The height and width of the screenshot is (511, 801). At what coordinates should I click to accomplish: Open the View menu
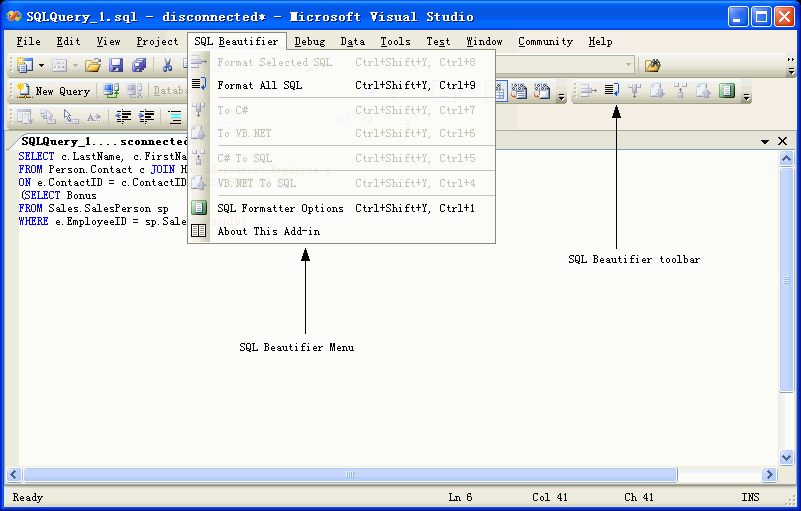[108, 41]
